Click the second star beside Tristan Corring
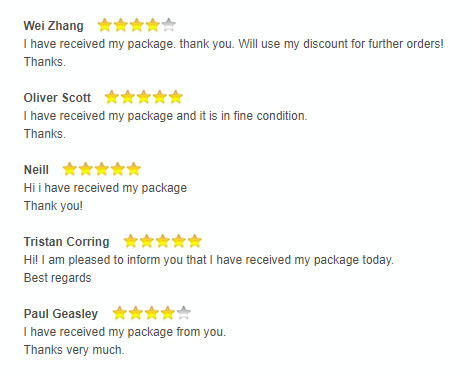 tap(146, 241)
